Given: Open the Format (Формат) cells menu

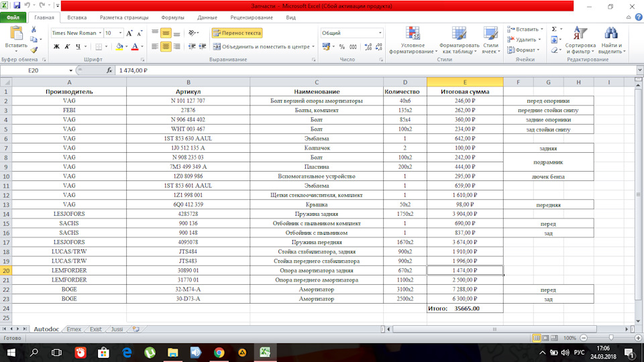Looking at the screenshot, I should 523,50.
